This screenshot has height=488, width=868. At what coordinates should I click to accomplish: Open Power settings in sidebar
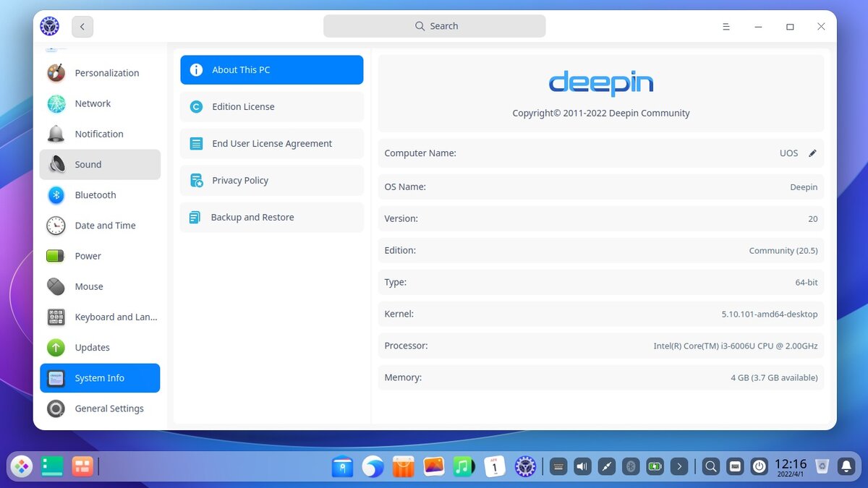click(x=100, y=256)
